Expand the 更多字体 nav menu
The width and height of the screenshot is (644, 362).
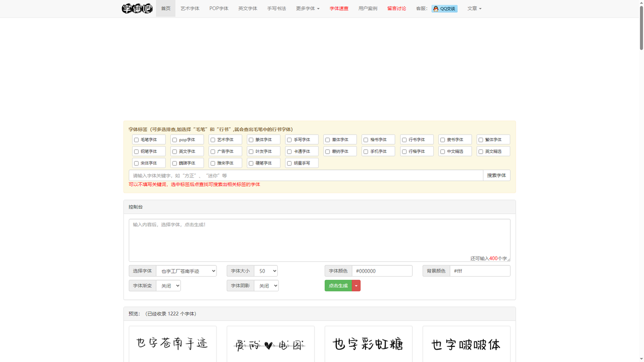coord(308,8)
